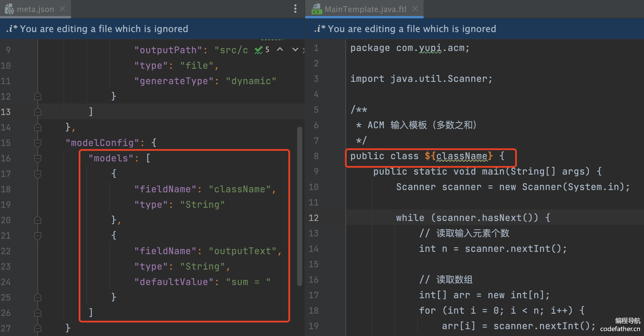Fold the outputText object on line 21
644x336 pixels.
(x=37, y=235)
